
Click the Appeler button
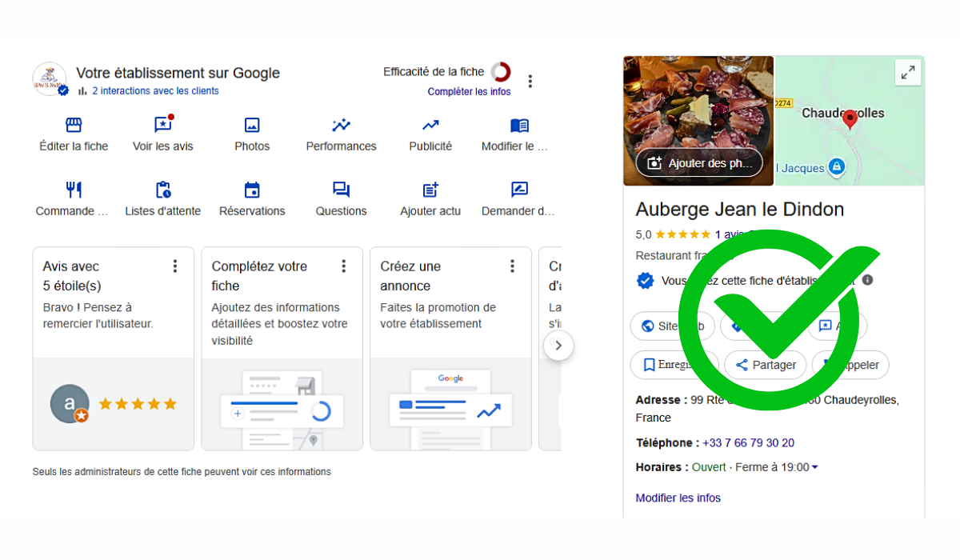(x=850, y=365)
